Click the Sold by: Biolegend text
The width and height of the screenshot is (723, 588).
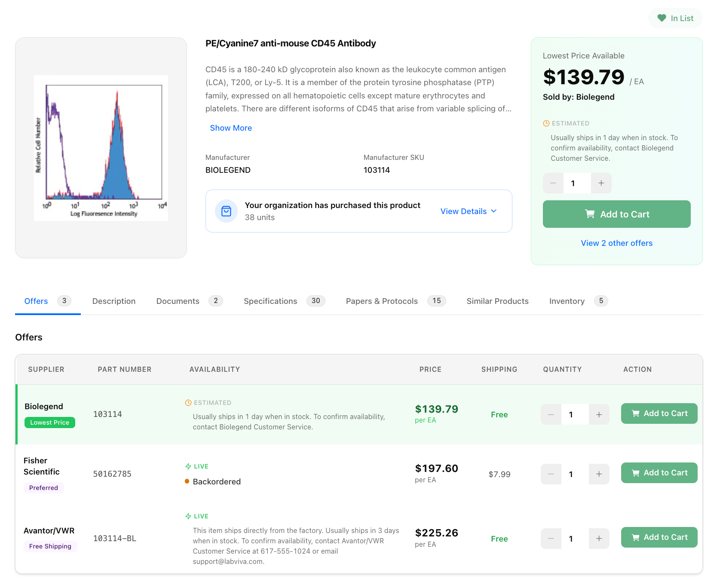(x=579, y=97)
